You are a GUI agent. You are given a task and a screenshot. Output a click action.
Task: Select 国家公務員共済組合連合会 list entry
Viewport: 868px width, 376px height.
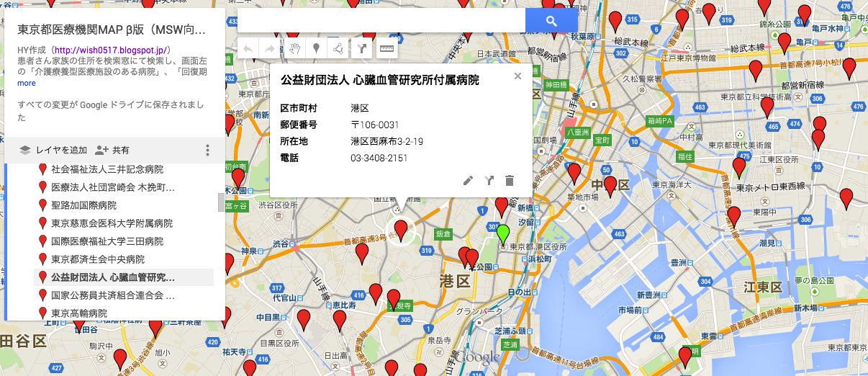point(113,295)
